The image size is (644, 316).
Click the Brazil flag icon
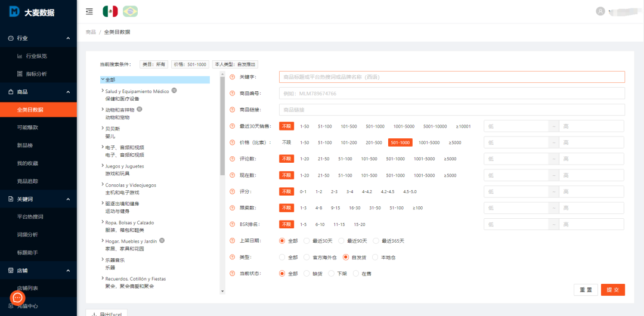click(x=130, y=11)
